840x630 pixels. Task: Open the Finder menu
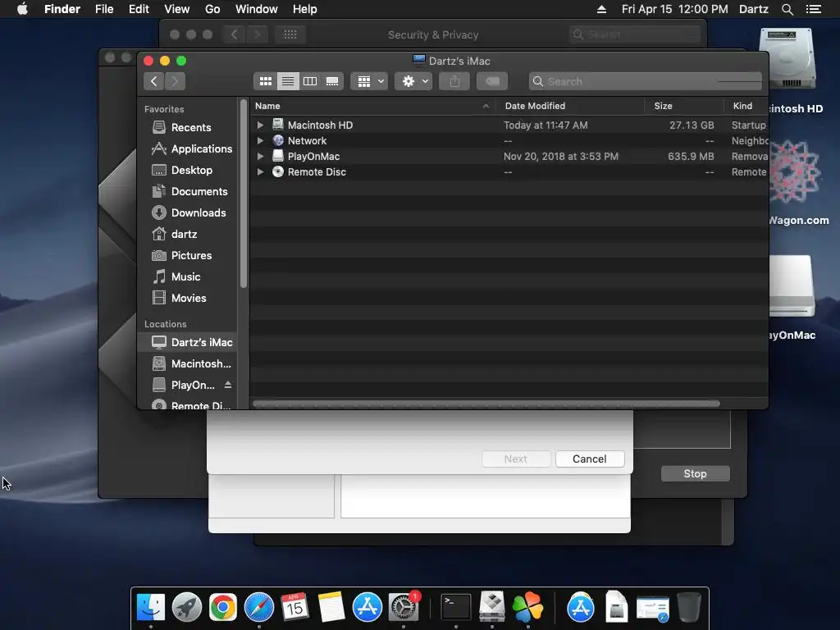click(62, 9)
